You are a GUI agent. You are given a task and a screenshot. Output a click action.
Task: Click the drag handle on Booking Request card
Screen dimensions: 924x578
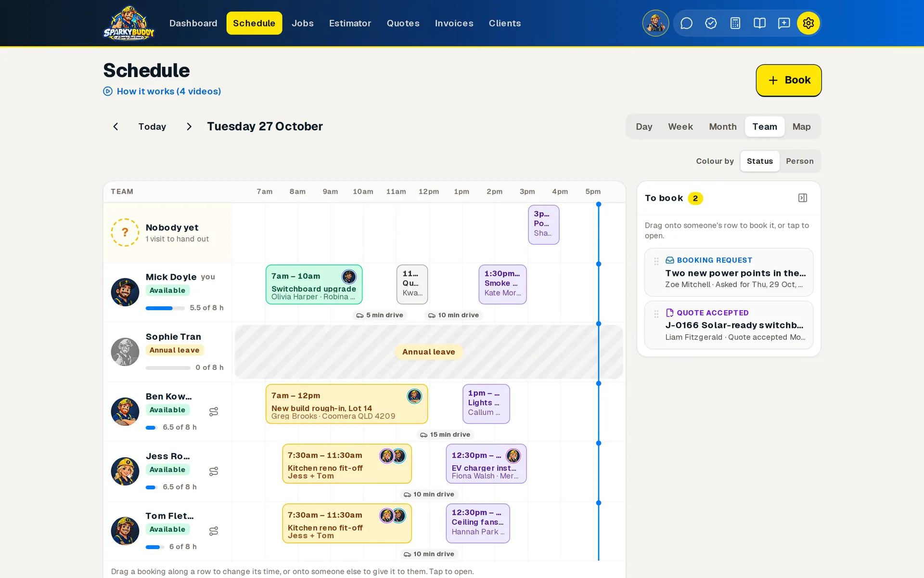click(x=656, y=261)
